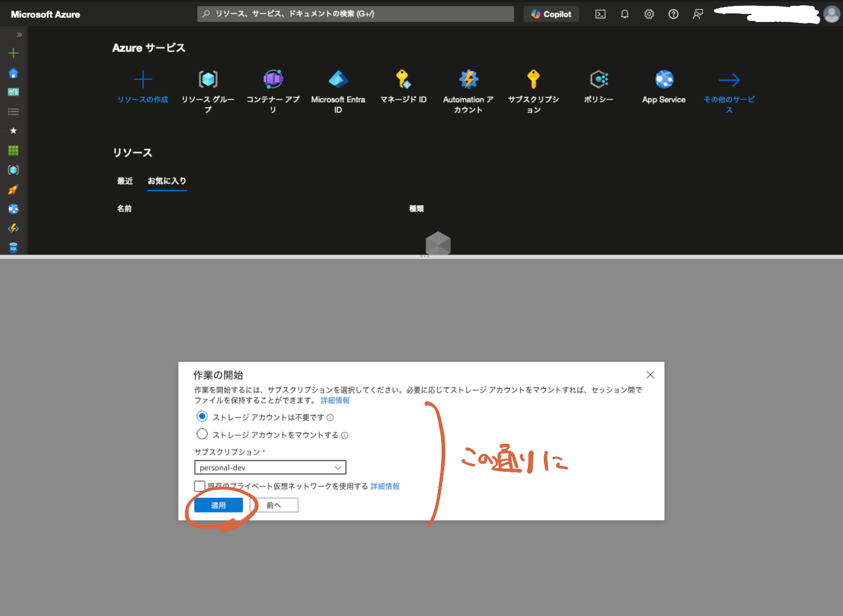Click info icon beside ストレージ アカウントは不要です

[330, 418]
